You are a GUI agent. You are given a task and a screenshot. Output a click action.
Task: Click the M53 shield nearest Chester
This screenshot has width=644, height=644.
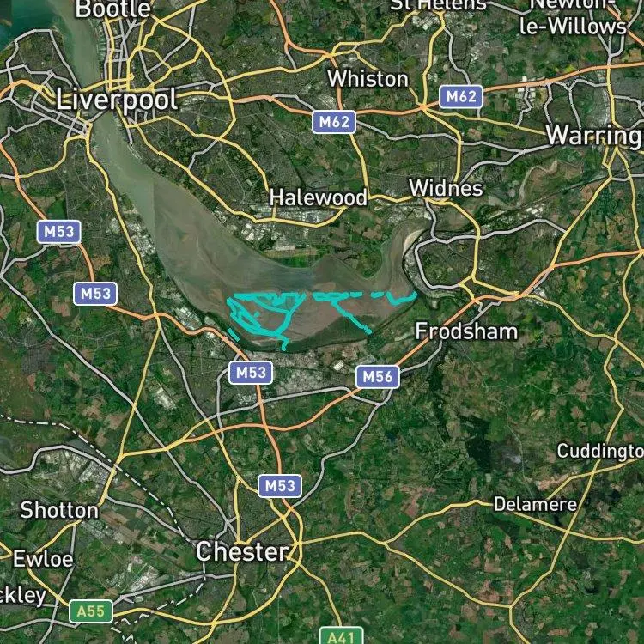(280, 486)
